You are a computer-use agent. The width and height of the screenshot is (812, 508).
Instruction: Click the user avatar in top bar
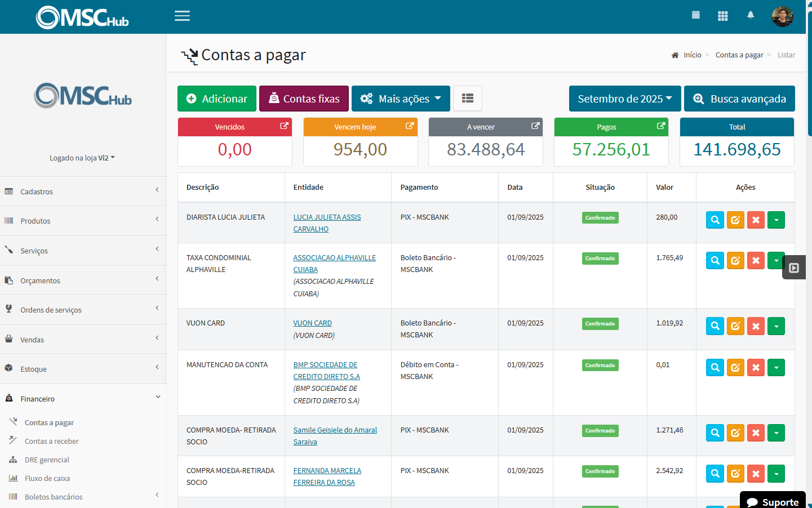point(783,16)
